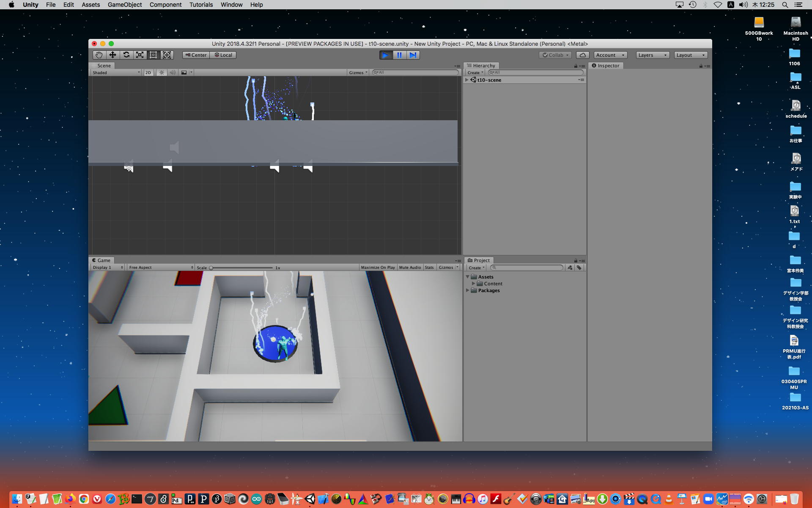Toggle scene lighting sun icon
Image resolution: width=812 pixels, height=508 pixels.
coord(162,73)
